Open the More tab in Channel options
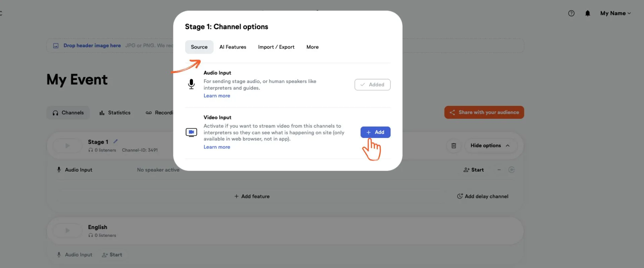Screen dimensions: 644x268 [x=312, y=47]
